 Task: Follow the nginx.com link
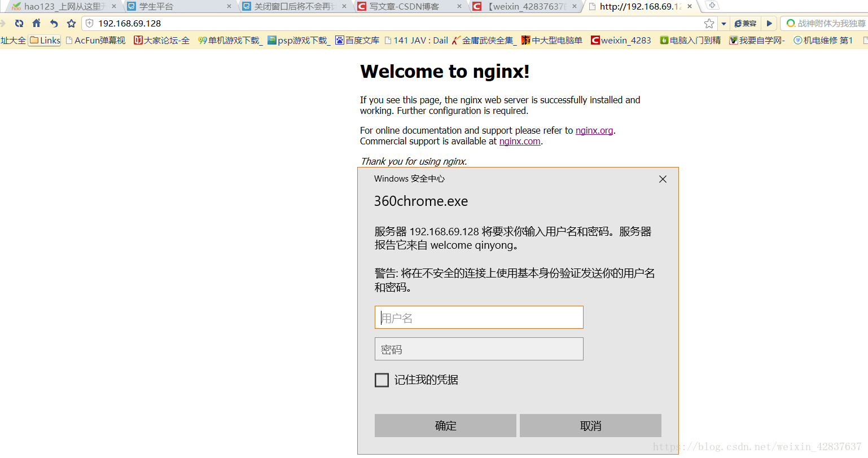point(520,141)
